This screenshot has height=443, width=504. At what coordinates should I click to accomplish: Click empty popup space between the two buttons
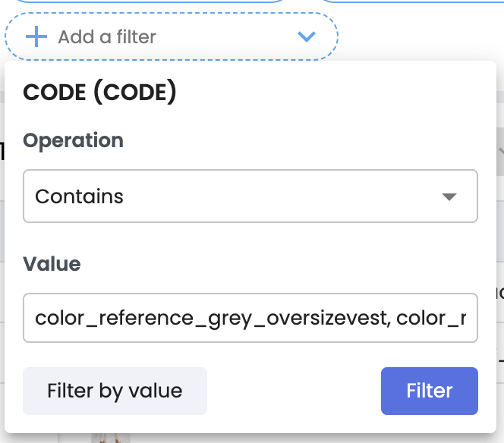click(x=294, y=391)
